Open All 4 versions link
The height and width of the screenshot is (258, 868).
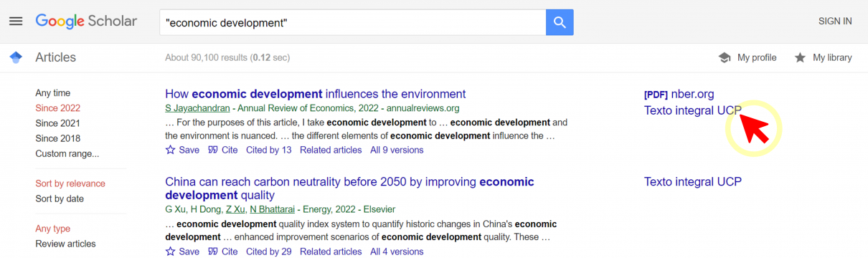[x=397, y=252]
